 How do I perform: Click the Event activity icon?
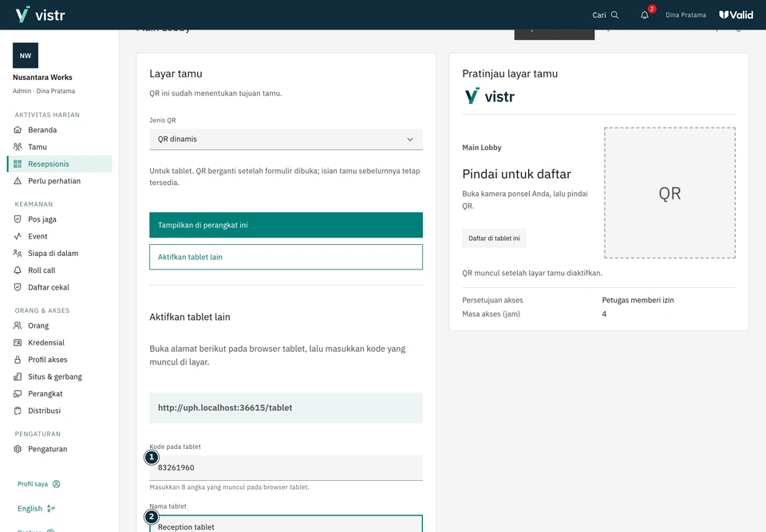point(18,236)
